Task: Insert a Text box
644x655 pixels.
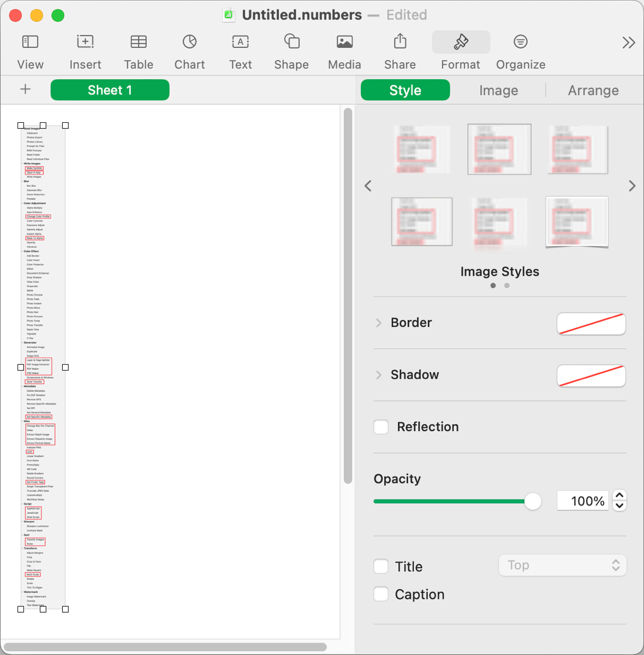Action: point(240,42)
